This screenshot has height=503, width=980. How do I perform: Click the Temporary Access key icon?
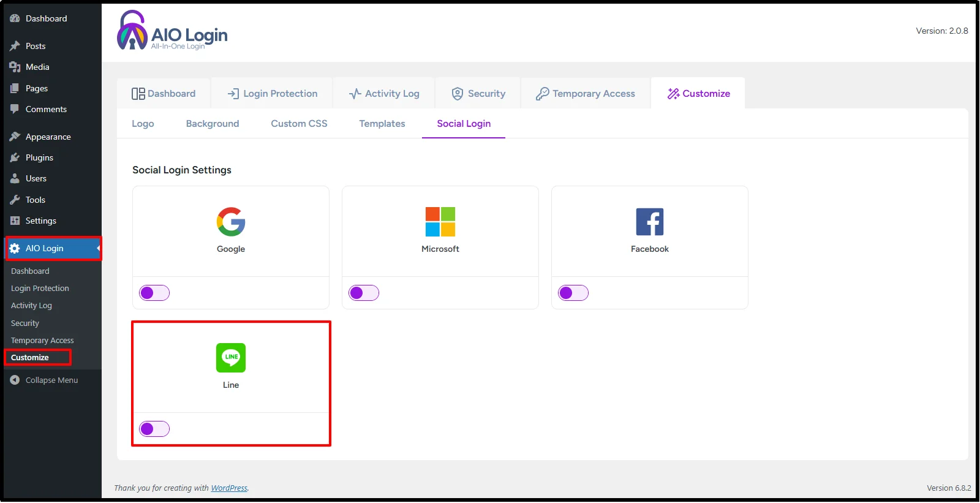coord(542,94)
